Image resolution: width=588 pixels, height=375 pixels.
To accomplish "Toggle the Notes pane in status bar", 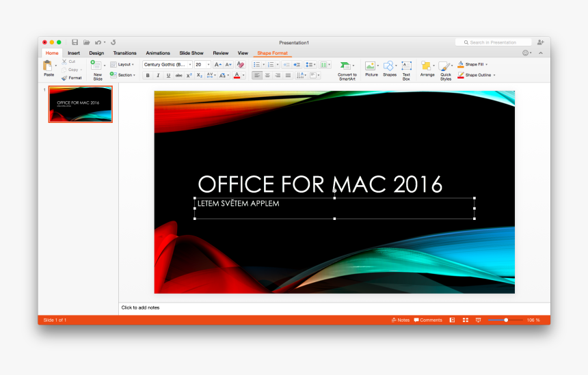I will pos(401,320).
